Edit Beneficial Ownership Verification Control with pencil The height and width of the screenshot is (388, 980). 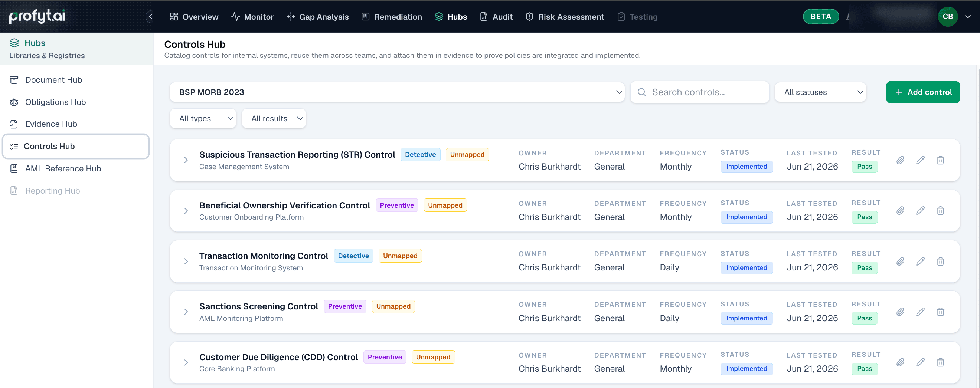920,211
